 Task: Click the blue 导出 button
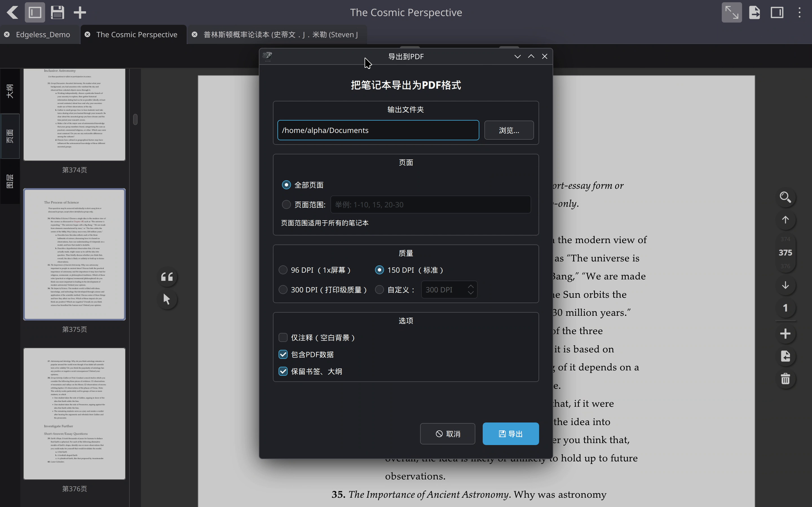tap(510, 433)
